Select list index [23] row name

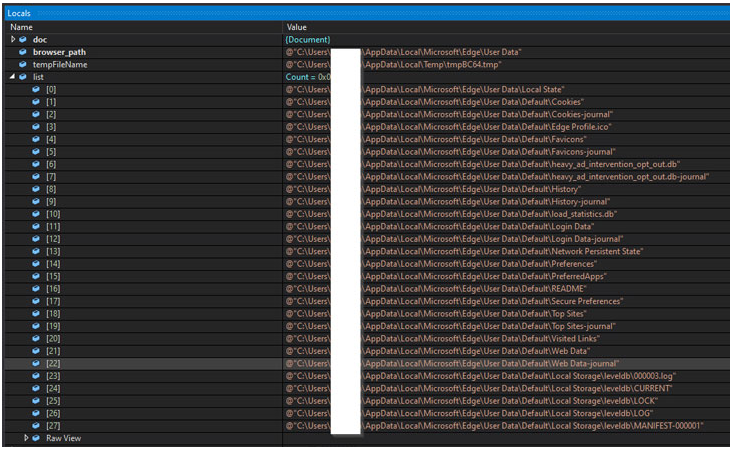[x=53, y=376]
